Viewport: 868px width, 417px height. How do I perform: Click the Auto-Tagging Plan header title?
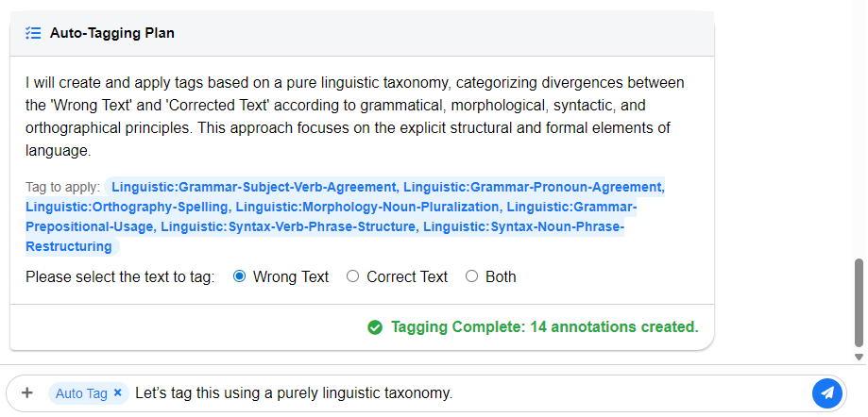pos(111,33)
